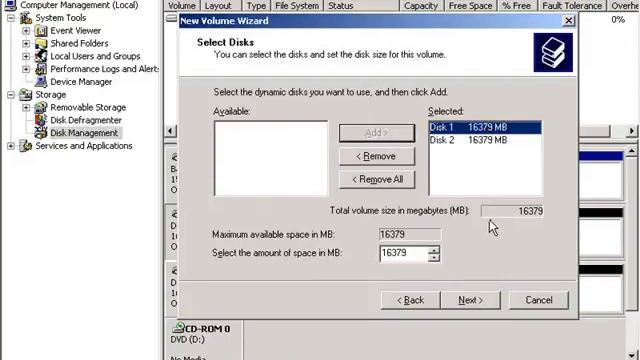640x360 pixels.
Task: Sort by the Capacity column header
Action: [x=421, y=6]
